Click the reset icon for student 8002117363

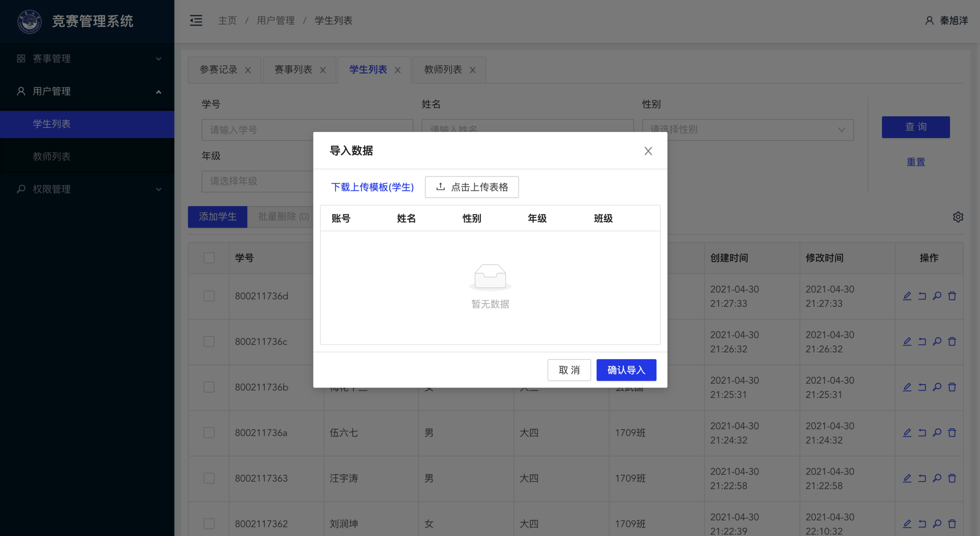pos(922,478)
